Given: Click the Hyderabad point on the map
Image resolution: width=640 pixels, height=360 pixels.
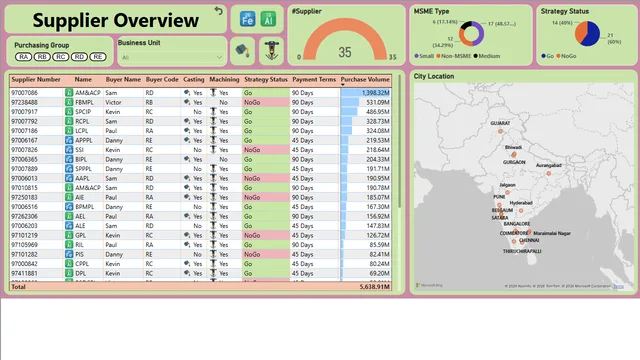Looking at the screenshot, I should pos(521,211).
